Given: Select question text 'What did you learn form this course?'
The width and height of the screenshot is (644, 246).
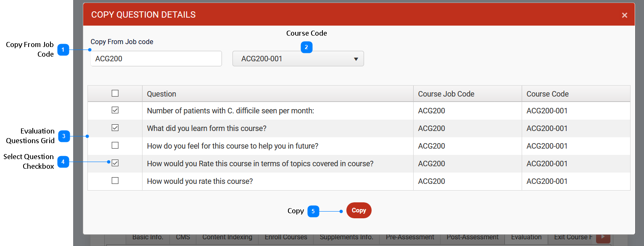Looking at the screenshot, I should click(x=206, y=128).
